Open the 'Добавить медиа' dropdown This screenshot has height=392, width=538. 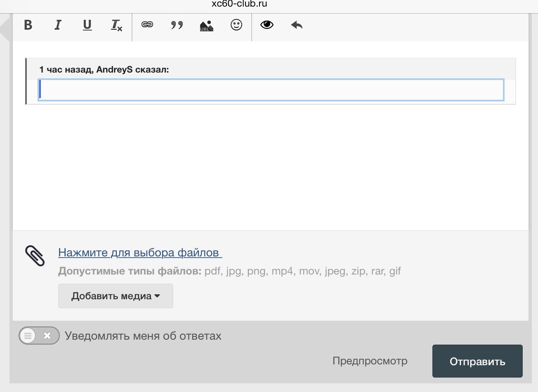[x=116, y=296]
